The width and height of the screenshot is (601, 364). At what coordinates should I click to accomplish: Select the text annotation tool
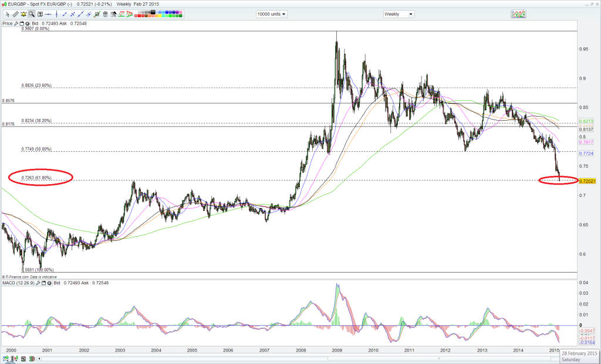(40, 14)
